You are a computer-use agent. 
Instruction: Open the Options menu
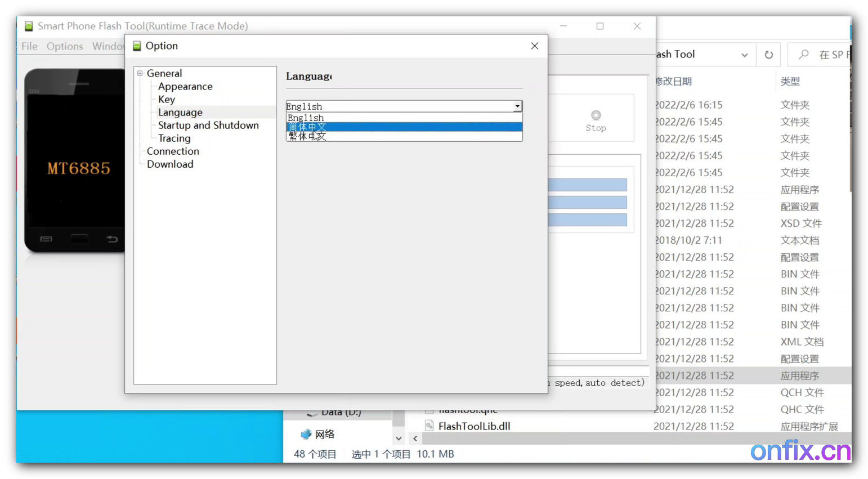65,46
